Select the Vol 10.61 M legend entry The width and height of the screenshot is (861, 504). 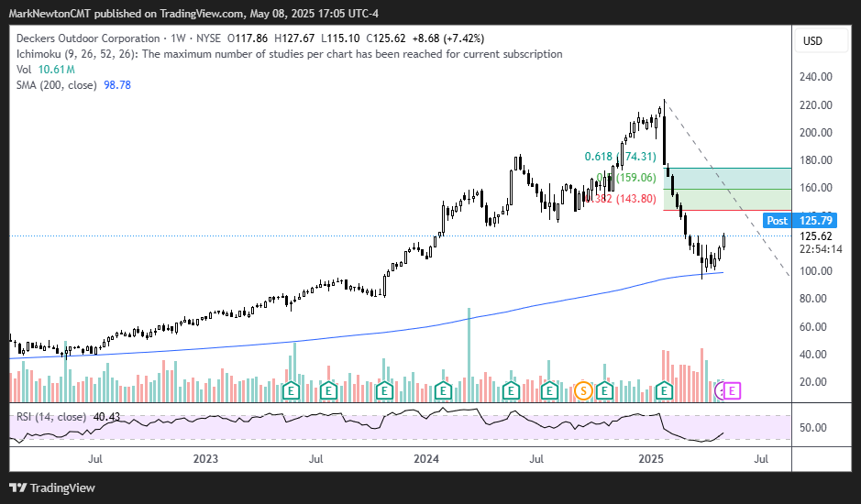click(x=46, y=69)
